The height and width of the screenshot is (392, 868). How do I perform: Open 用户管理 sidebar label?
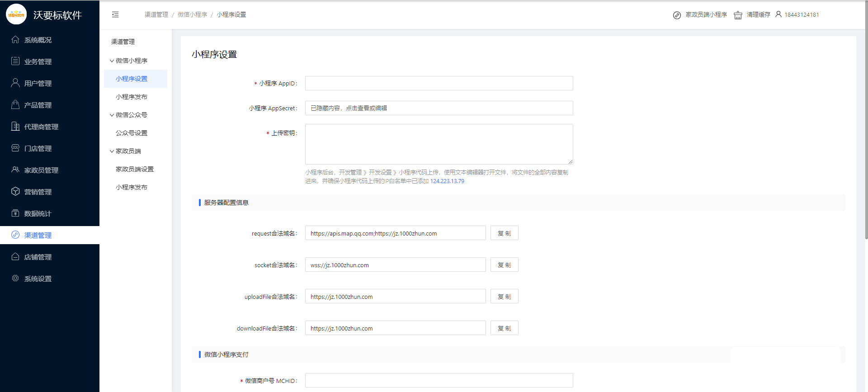(38, 83)
